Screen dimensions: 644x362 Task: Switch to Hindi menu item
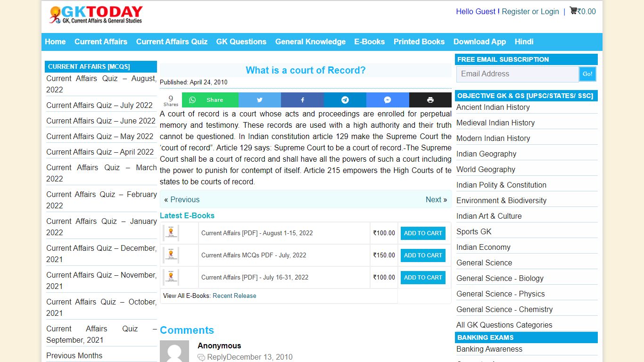click(524, 41)
